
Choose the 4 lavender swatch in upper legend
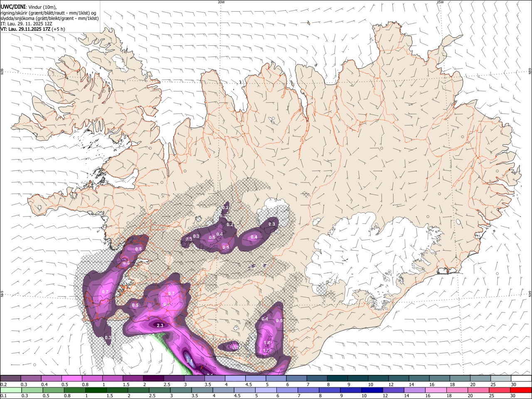pyautogui.click(x=235, y=379)
